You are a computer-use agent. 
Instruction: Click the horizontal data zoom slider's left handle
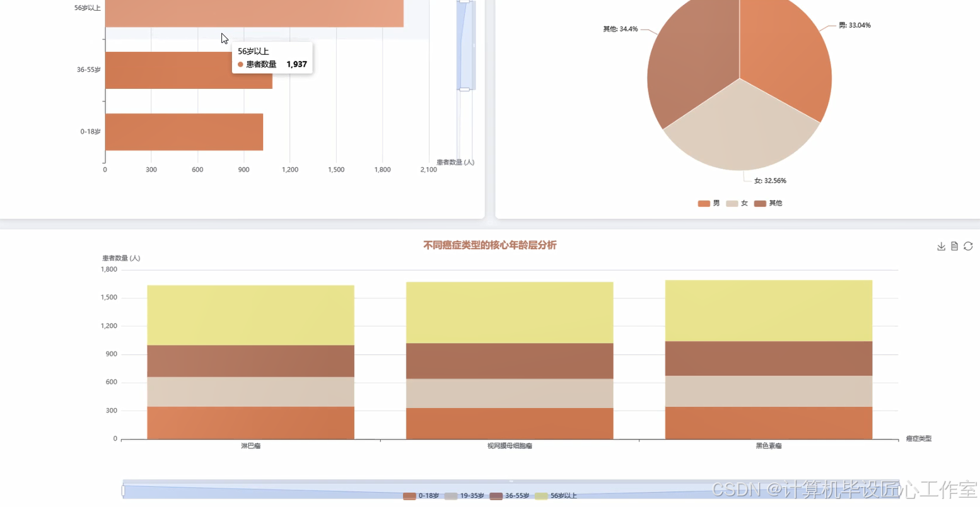(x=123, y=491)
